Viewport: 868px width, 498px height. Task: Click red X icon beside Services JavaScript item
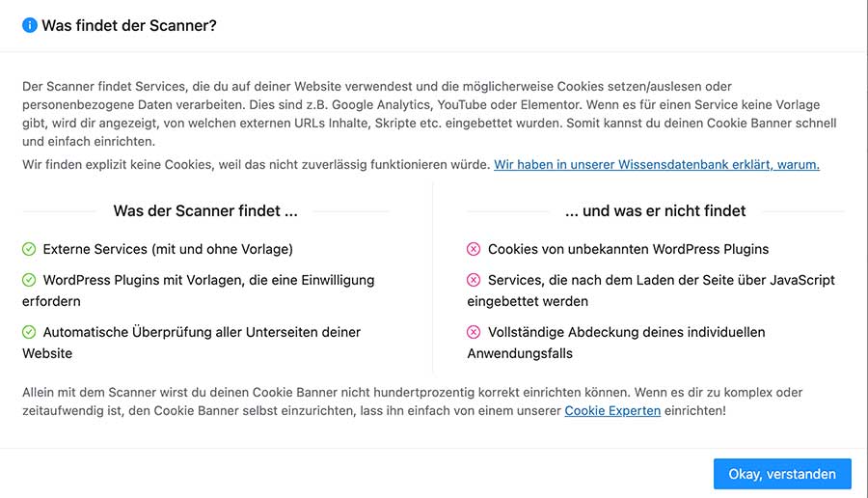474,280
